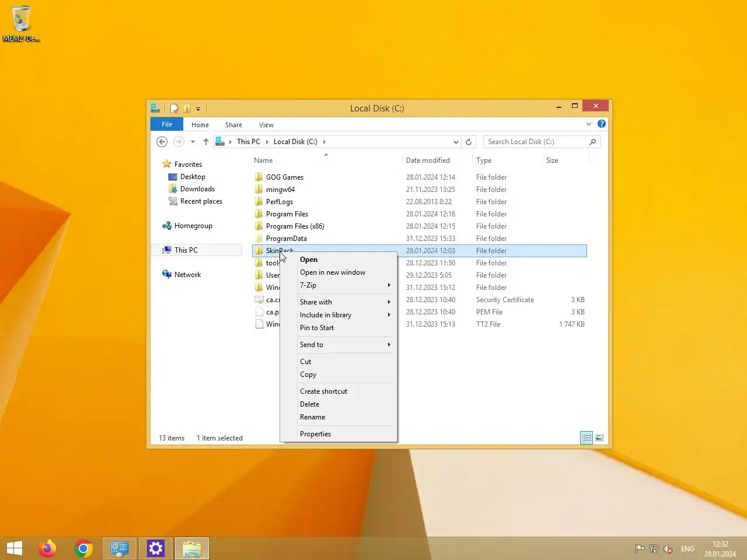
Task: Switch to Large icons view in status bar
Action: pos(599,437)
